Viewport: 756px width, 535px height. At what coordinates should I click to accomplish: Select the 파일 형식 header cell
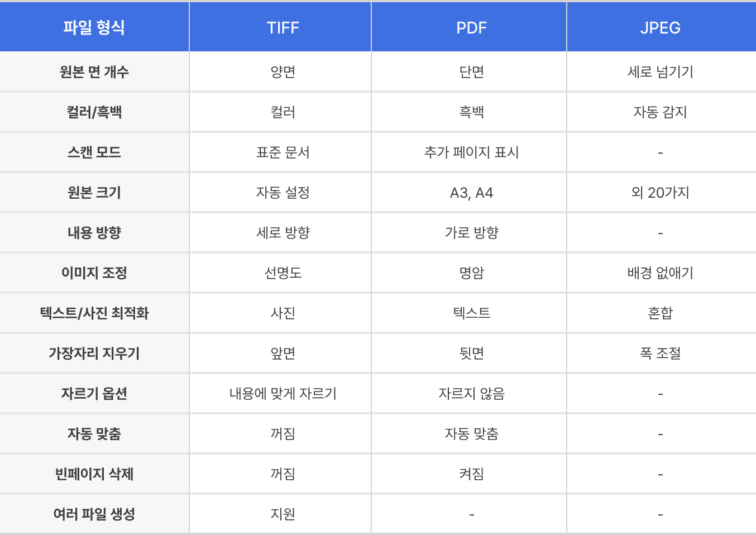[94, 27]
